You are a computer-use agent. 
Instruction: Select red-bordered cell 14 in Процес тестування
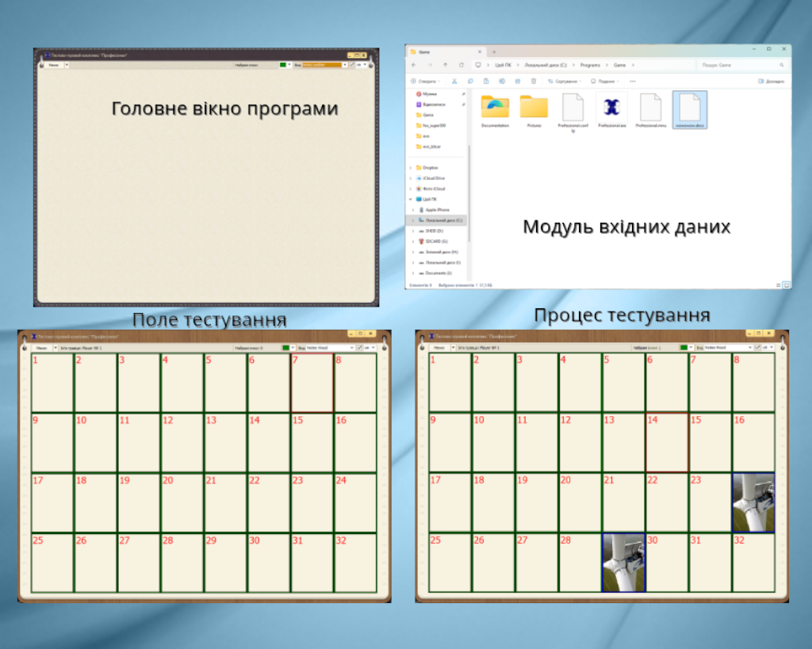point(667,442)
